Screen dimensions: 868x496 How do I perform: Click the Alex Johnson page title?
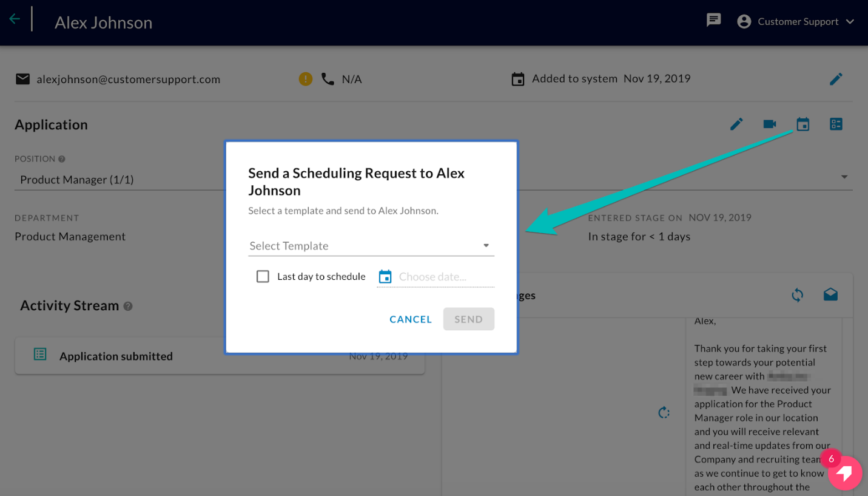104,22
